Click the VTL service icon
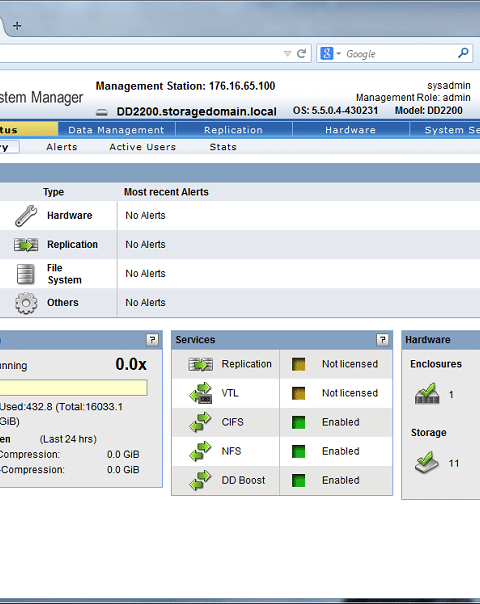Viewport: 480px width, 604px height. [200, 393]
